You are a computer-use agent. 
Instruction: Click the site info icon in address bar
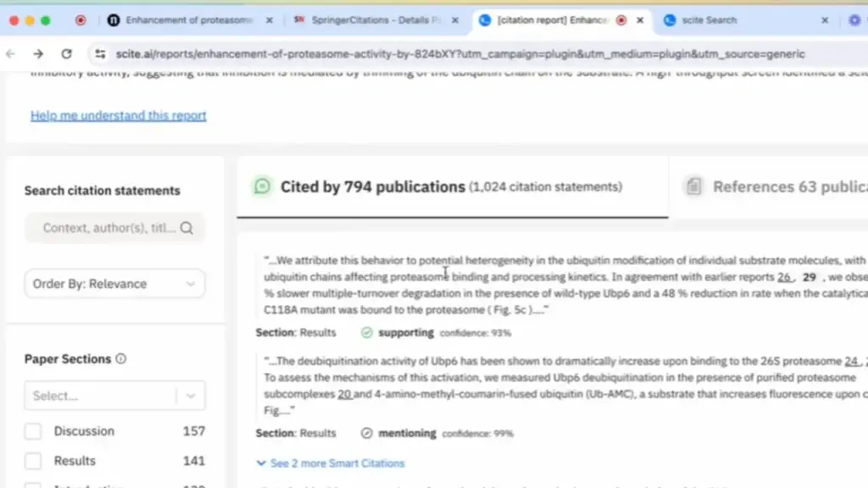tap(100, 54)
